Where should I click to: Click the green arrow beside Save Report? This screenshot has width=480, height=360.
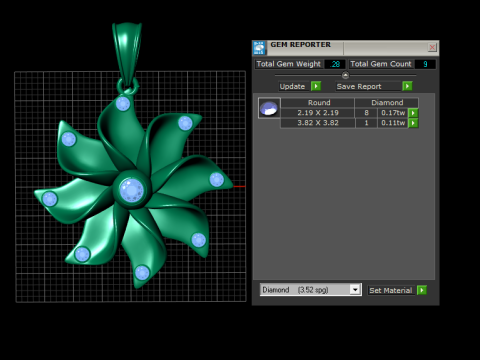(x=407, y=86)
